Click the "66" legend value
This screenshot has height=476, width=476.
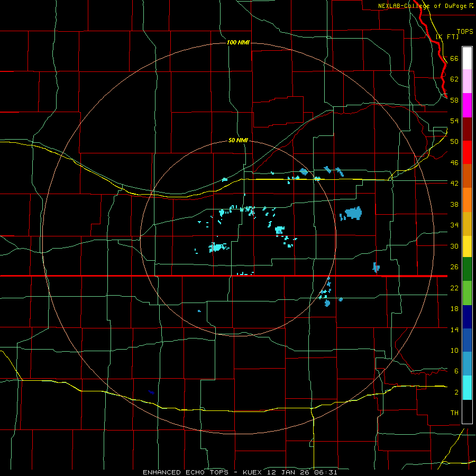454,58
